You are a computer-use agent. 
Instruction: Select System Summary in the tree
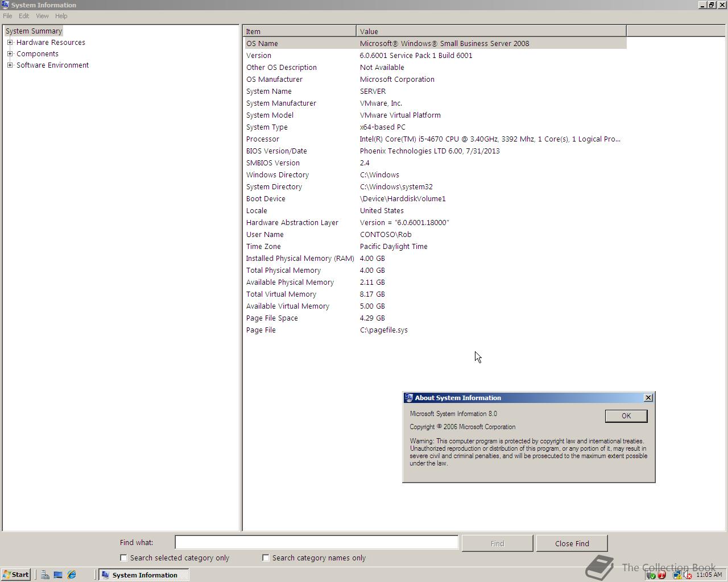[34, 31]
